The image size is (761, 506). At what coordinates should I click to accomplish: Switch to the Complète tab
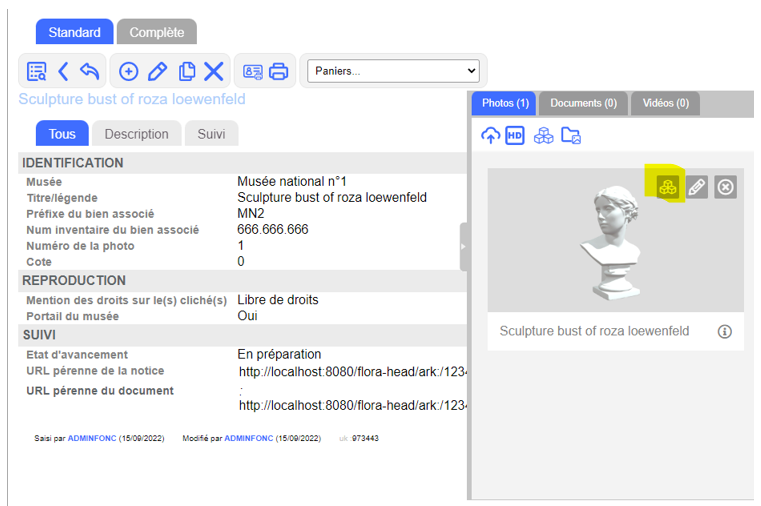click(x=156, y=32)
